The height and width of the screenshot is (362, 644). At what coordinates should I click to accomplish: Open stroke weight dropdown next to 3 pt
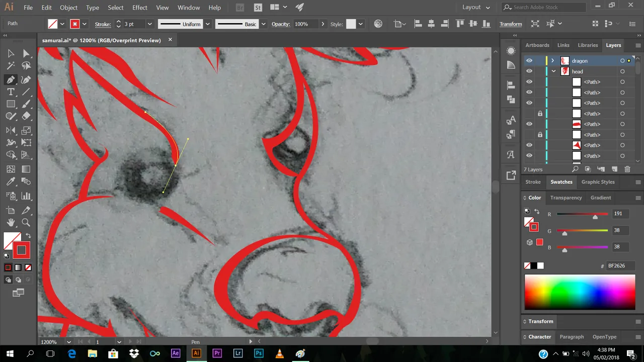[149, 24]
